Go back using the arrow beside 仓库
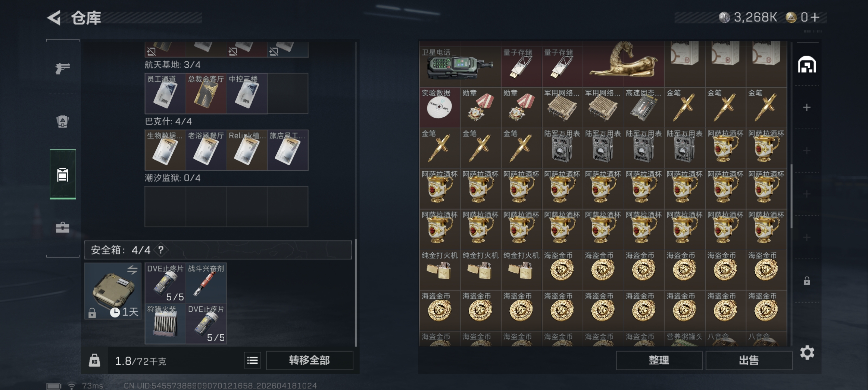Screen dimensions: 868x390 point(54,18)
